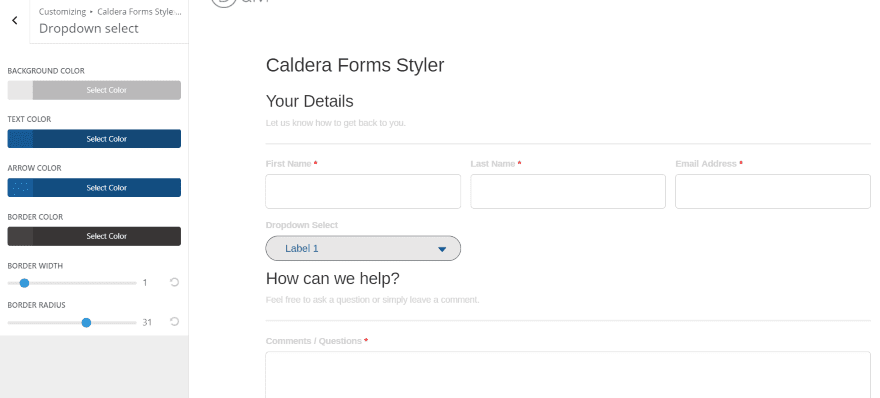Open the Label 1 dropdown select
Viewport: 880px width, 398px height.
click(363, 248)
